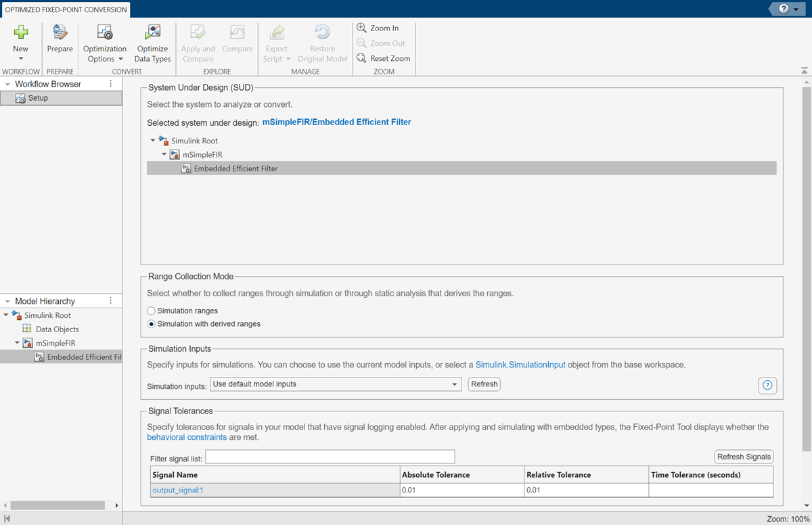This screenshot has width=812, height=525.
Task: Click the help icon in Simulation Inputs
Action: coord(767,385)
